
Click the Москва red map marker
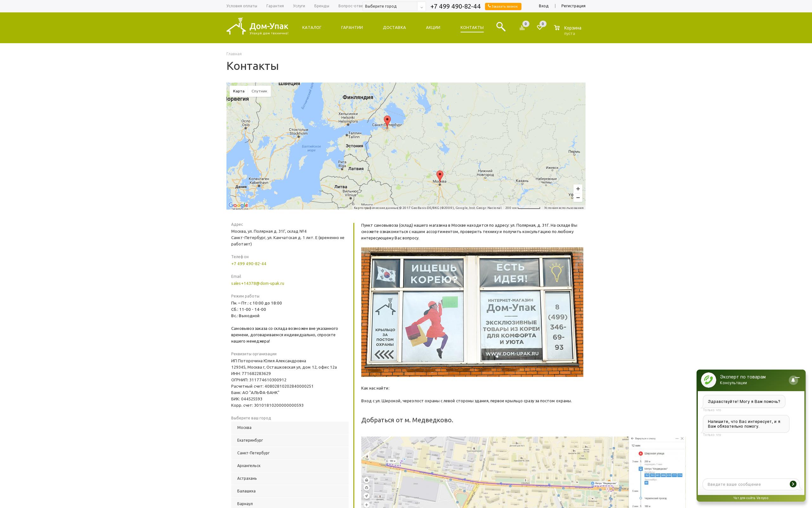pos(440,177)
